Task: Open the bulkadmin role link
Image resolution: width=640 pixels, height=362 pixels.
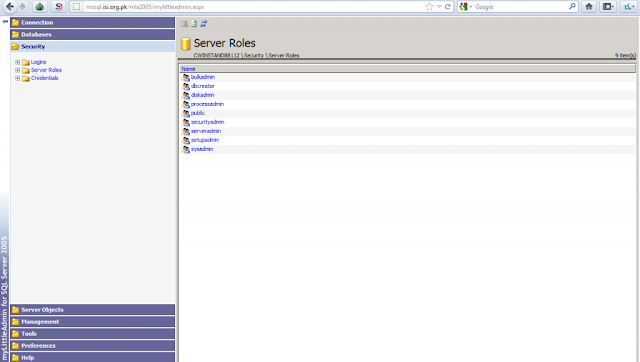Action: tap(203, 77)
